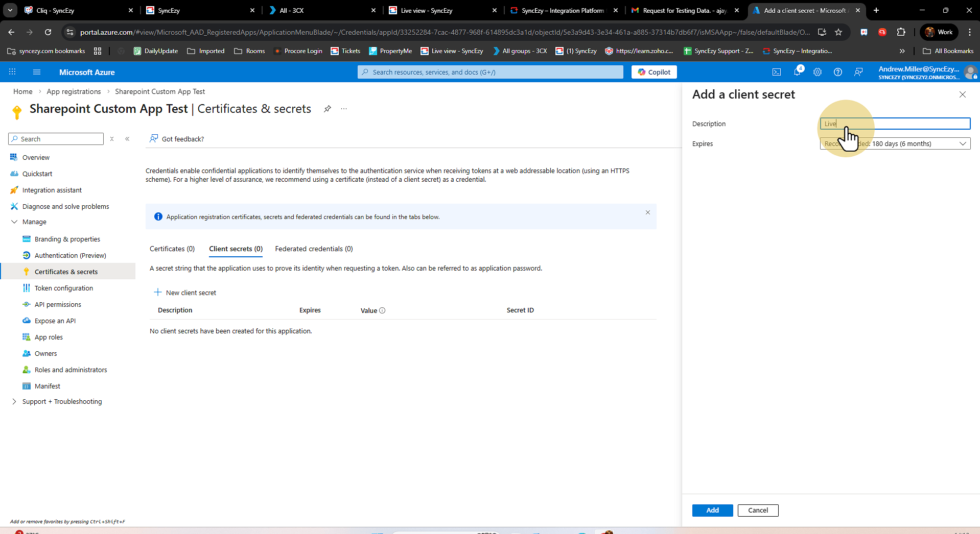
Task: Open the Azure portal hamburger menu
Action: coord(37,72)
